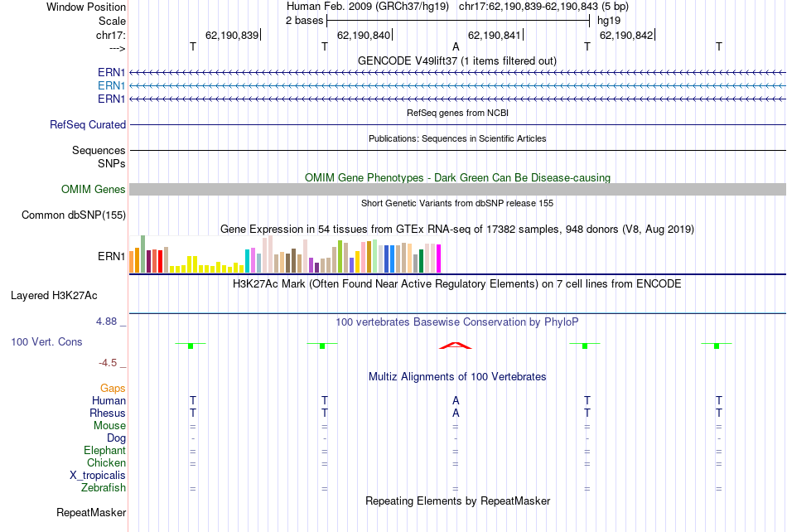
Task: Open 100 vertebrates Basewise Conservation by PhyloP title
Action: [457, 322]
